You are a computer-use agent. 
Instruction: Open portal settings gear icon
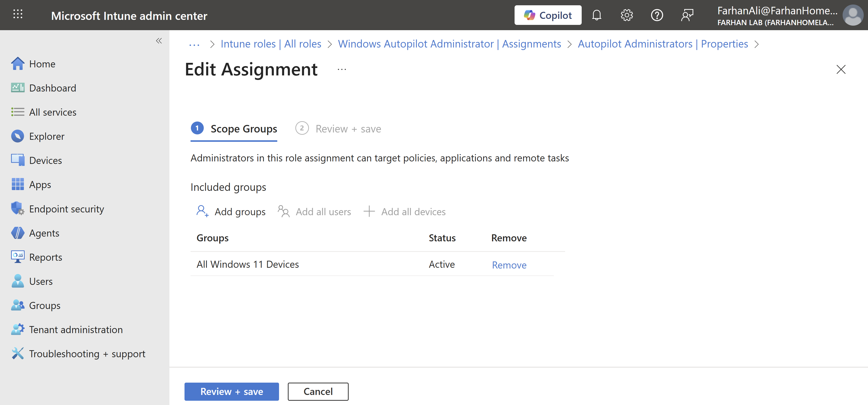click(x=626, y=15)
